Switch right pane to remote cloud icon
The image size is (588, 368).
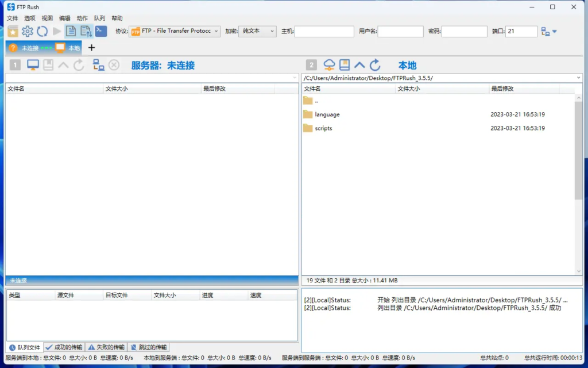point(329,65)
